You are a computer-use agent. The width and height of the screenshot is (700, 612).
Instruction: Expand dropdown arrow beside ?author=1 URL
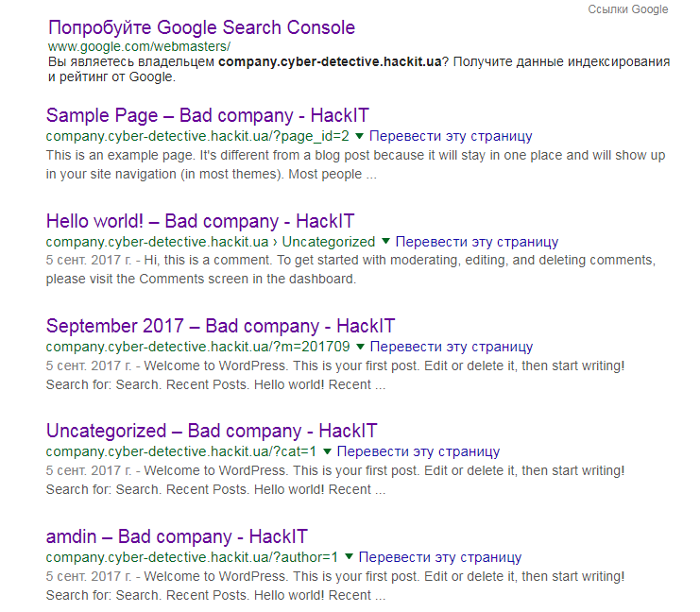coord(349,557)
